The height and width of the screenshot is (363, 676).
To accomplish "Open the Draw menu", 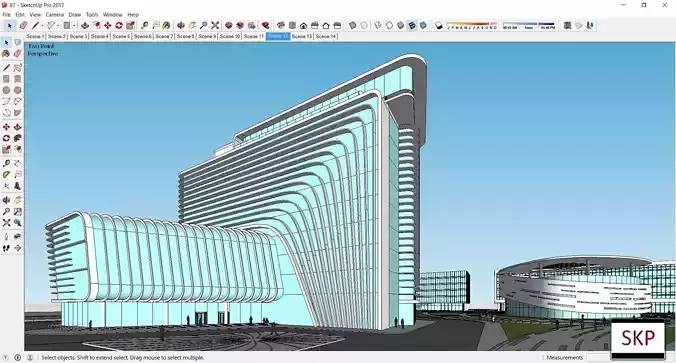I will tap(75, 15).
